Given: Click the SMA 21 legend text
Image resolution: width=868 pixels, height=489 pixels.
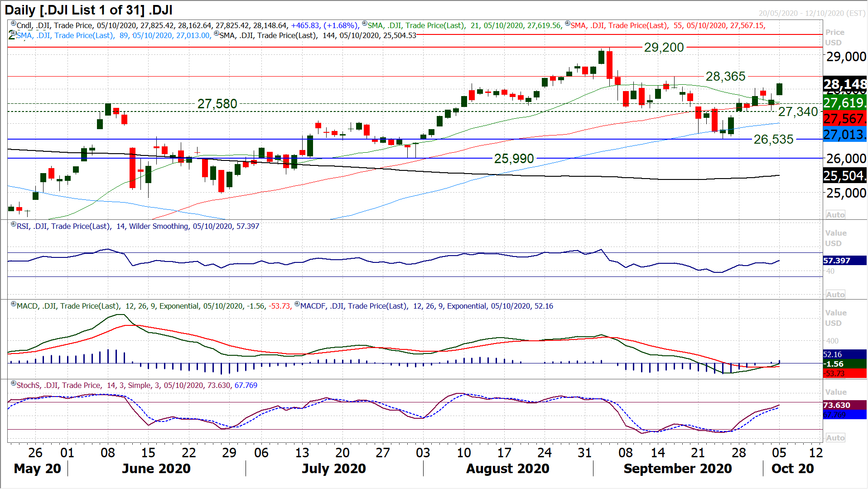Looking at the screenshot, I should pos(465,25).
